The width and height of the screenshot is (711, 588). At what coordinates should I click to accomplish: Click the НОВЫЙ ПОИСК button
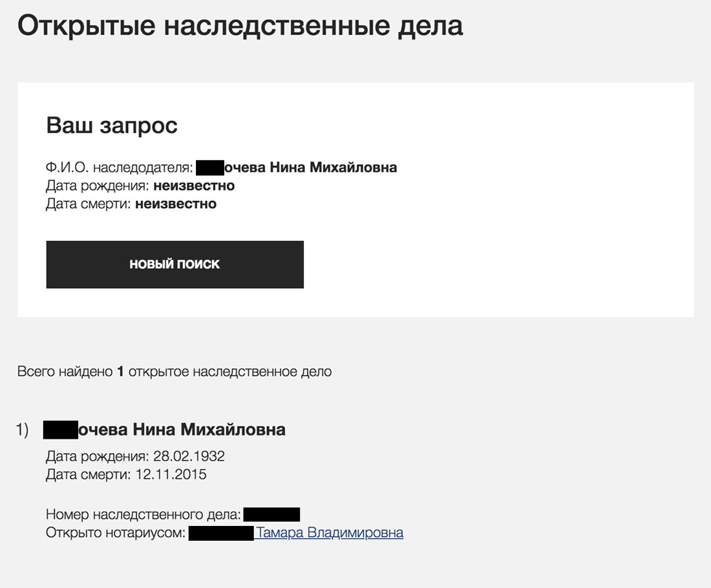tap(175, 264)
